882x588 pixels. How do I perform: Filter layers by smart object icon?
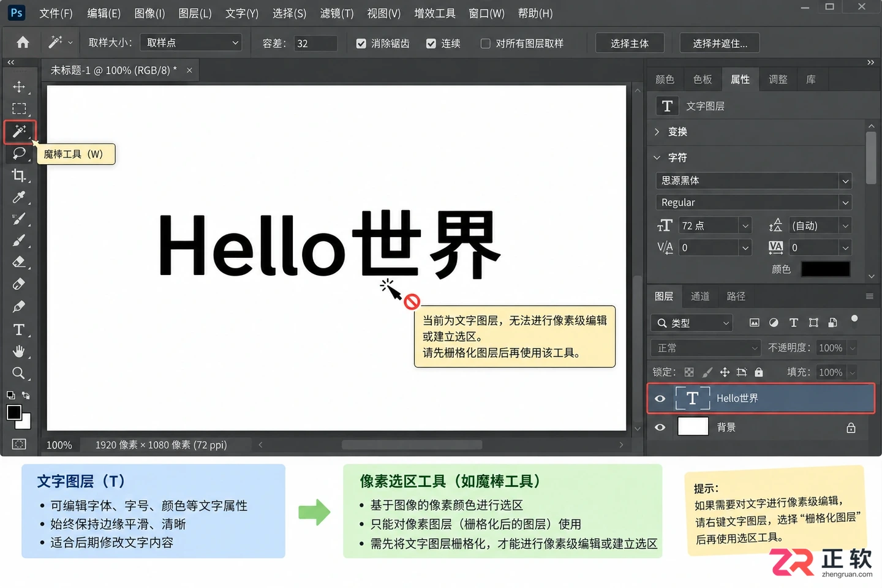point(832,323)
